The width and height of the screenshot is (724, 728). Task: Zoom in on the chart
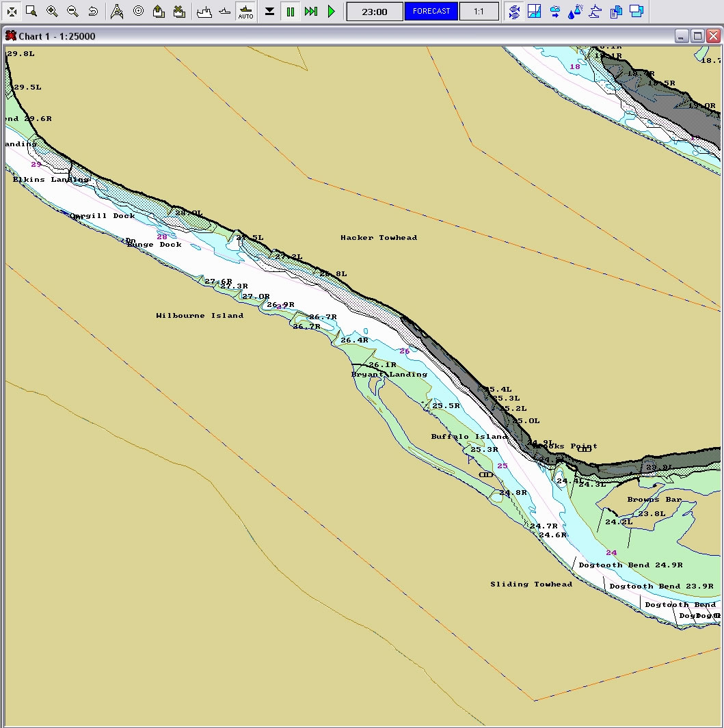pos(52,11)
